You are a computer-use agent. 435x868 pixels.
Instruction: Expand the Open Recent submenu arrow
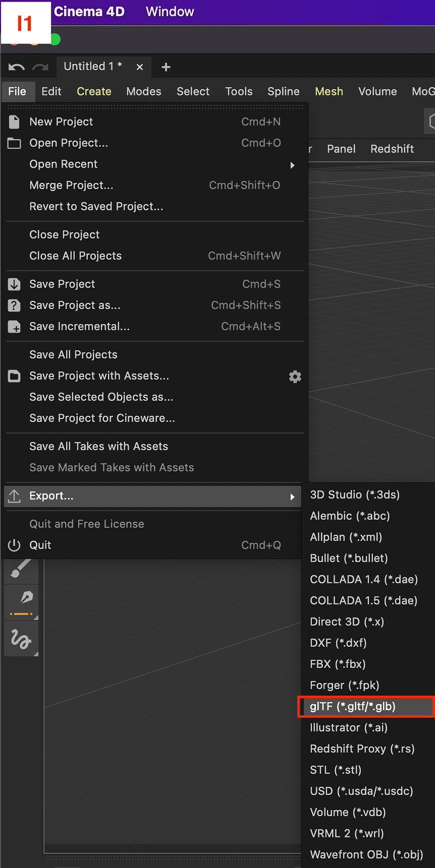pos(292,165)
